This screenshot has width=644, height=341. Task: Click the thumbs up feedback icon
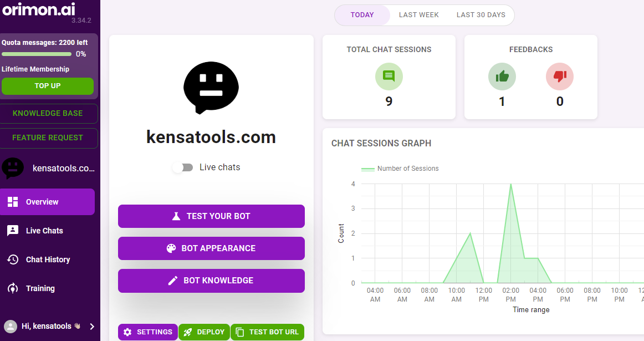[x=502, y=77]
